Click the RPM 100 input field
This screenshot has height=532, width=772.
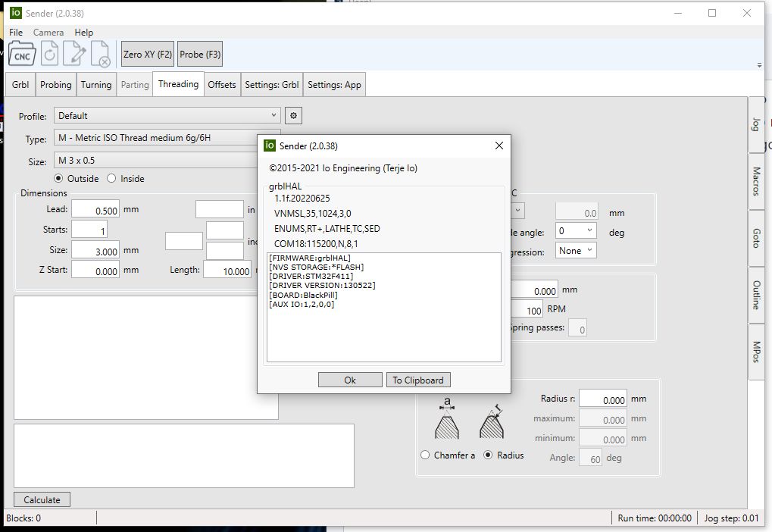527,309
